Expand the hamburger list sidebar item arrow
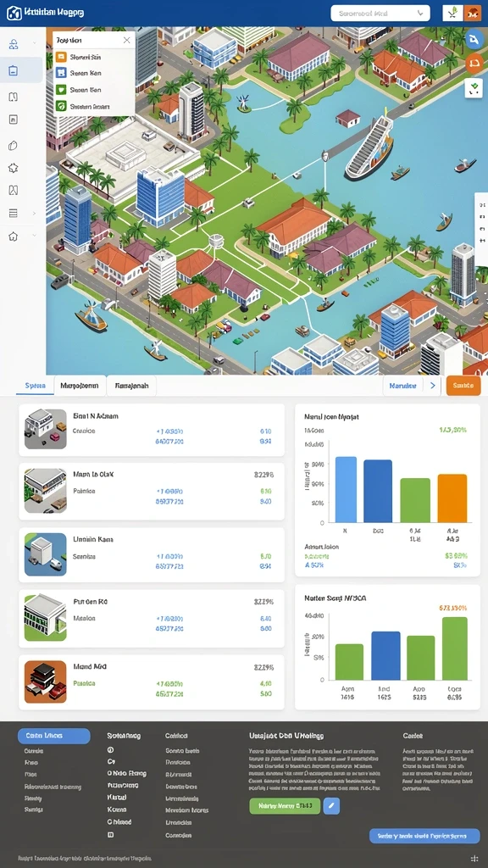Screen dimensions: 488x868 34,213
